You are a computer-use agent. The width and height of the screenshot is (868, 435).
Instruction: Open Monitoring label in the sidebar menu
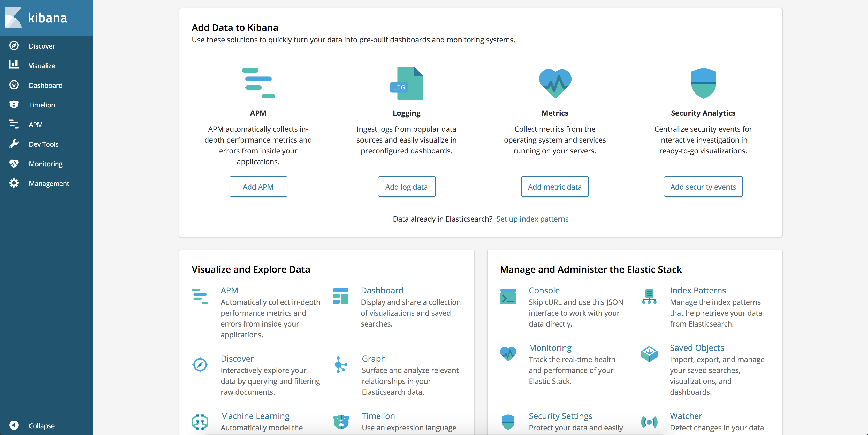(x=45, y=164)
